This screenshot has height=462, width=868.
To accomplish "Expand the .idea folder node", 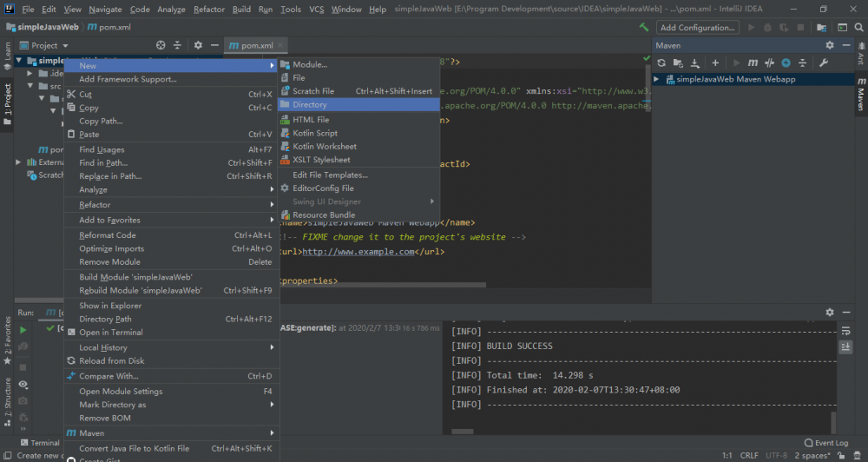I will 30,73.
